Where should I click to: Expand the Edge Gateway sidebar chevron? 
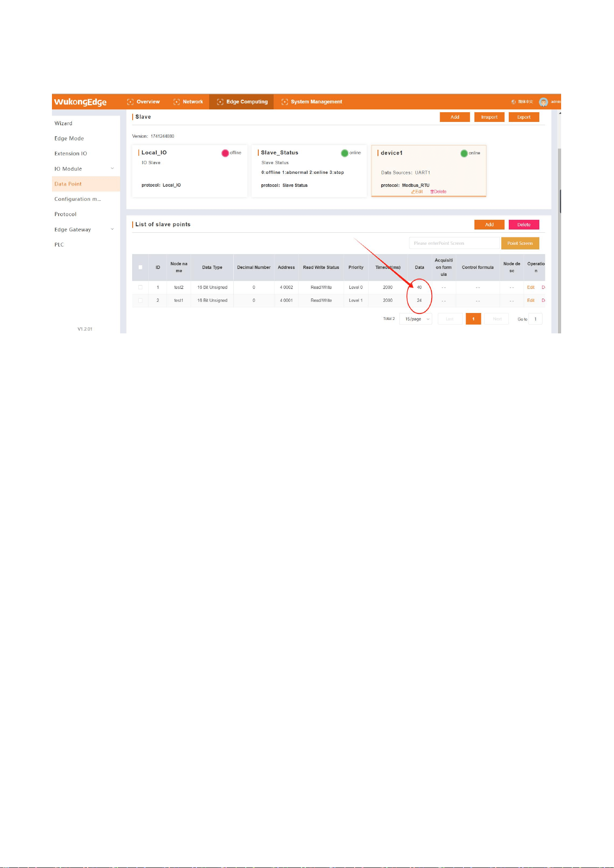(112, 230)
